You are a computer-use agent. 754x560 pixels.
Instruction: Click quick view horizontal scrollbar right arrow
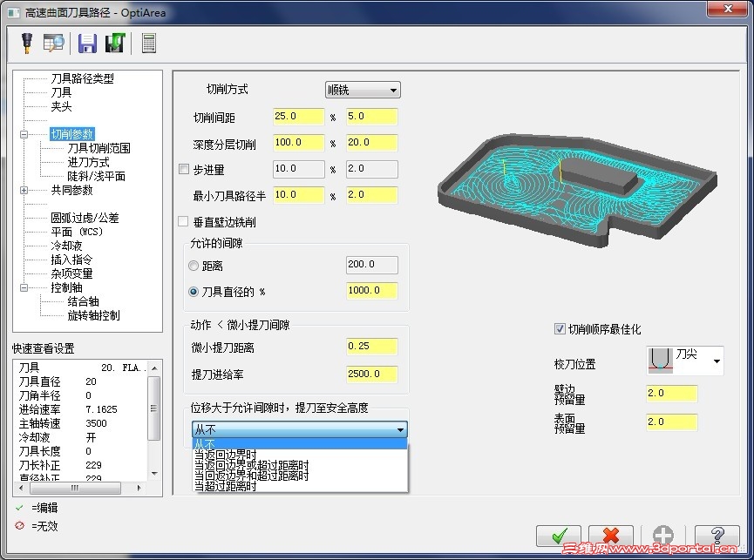click(139, 488)
